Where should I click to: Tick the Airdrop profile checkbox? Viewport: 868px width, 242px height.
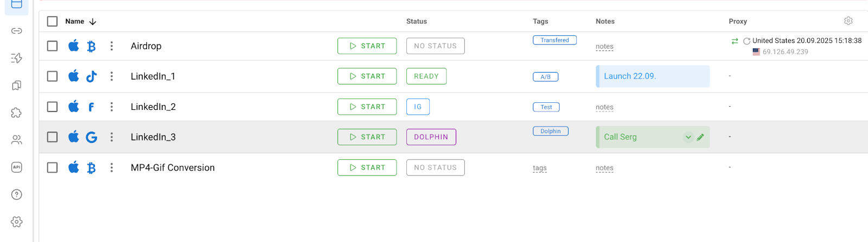(52, 46)
